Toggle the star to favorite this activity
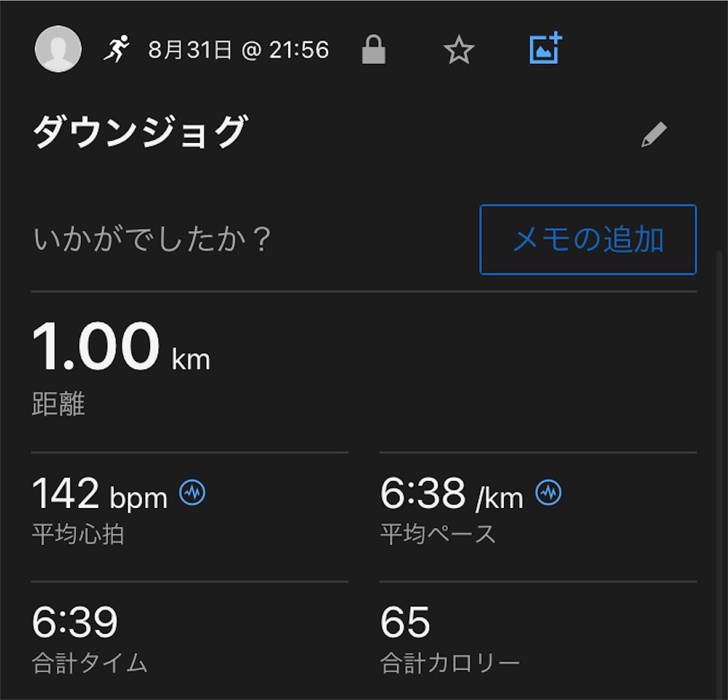The height and width of the screenshot is (700, 728). click(x=459, y=50)
